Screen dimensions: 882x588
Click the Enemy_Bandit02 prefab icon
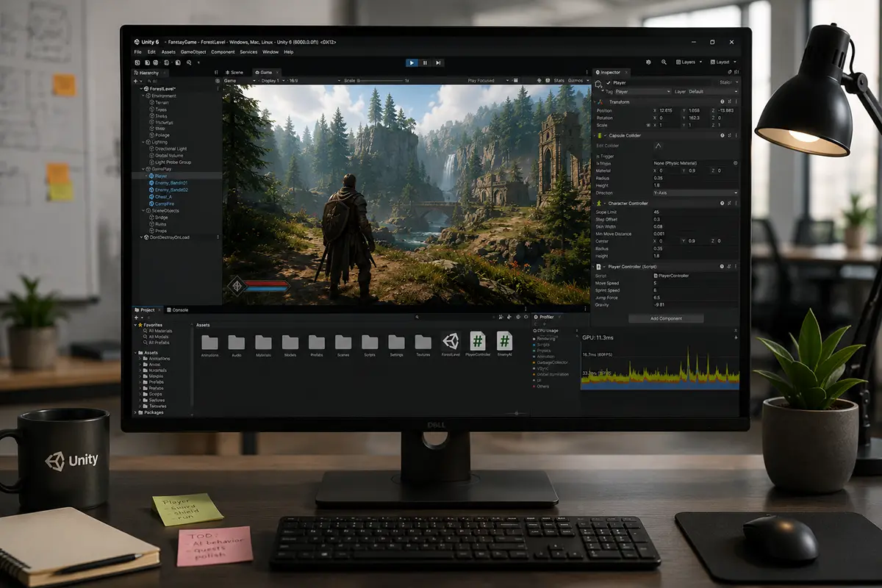(x=151, y=190)
